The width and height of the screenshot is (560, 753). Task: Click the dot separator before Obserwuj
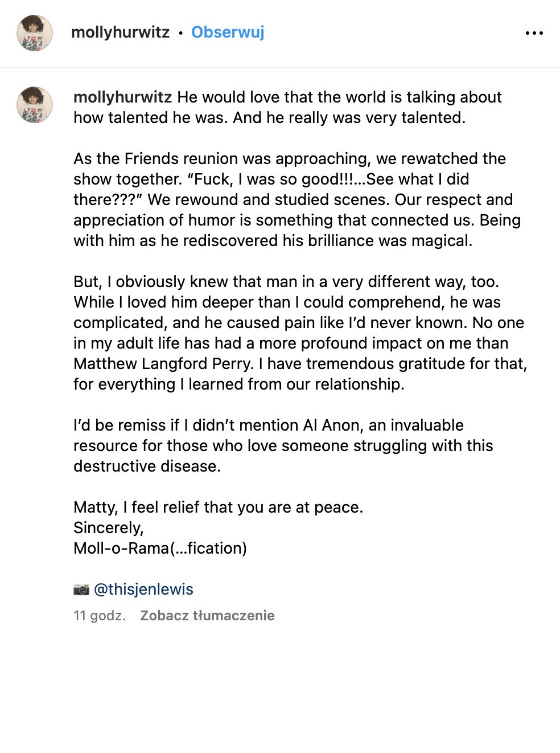(180, 33)
